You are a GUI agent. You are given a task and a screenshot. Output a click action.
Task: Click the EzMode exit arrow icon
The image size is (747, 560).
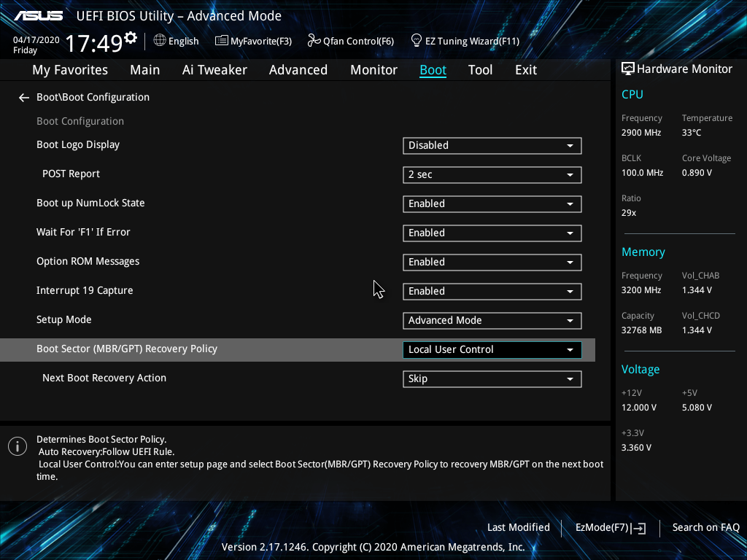639,528
